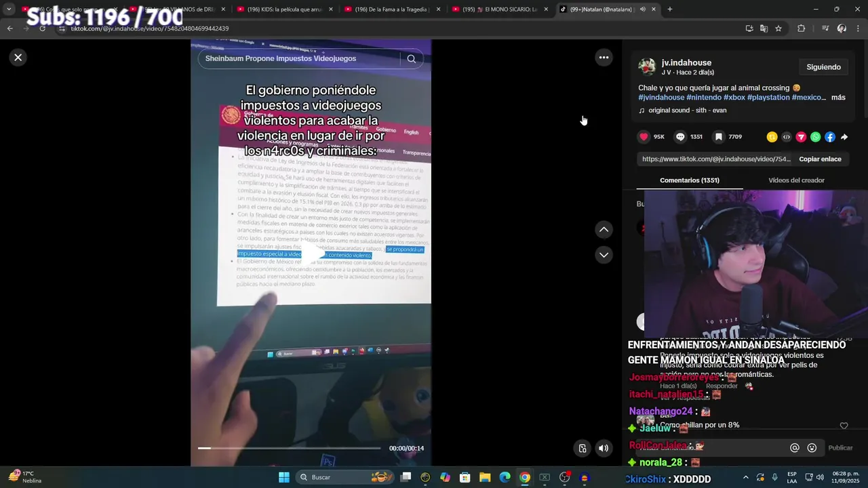Click the Siguiendo button
This screenshot has height=488, width=868.
point(823,67)
